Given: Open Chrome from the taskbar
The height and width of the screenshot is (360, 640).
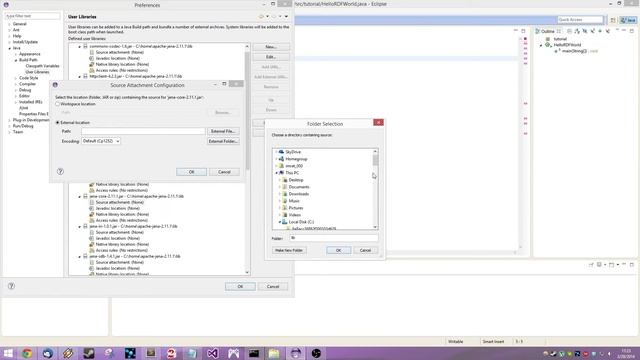Looking at the screenshot, I should pos(27,353).
